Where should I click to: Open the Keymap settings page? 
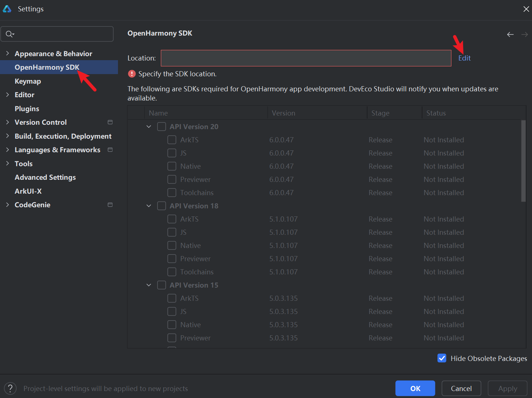coord(28,81)
